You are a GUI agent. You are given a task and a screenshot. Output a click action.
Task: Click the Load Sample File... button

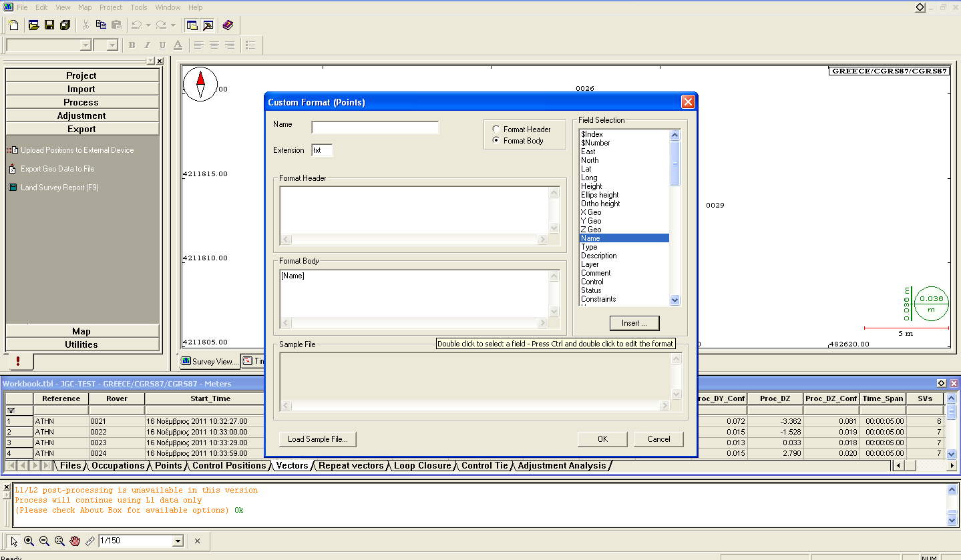point(318,439)
